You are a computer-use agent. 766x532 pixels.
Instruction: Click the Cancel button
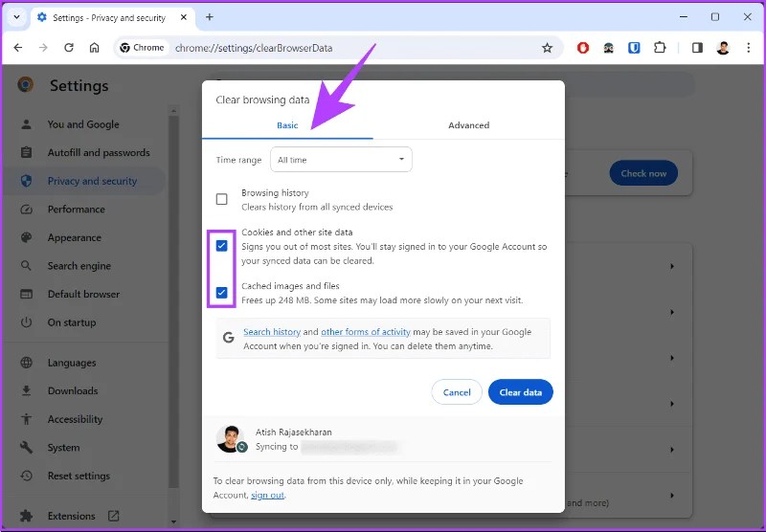(457, 392)
